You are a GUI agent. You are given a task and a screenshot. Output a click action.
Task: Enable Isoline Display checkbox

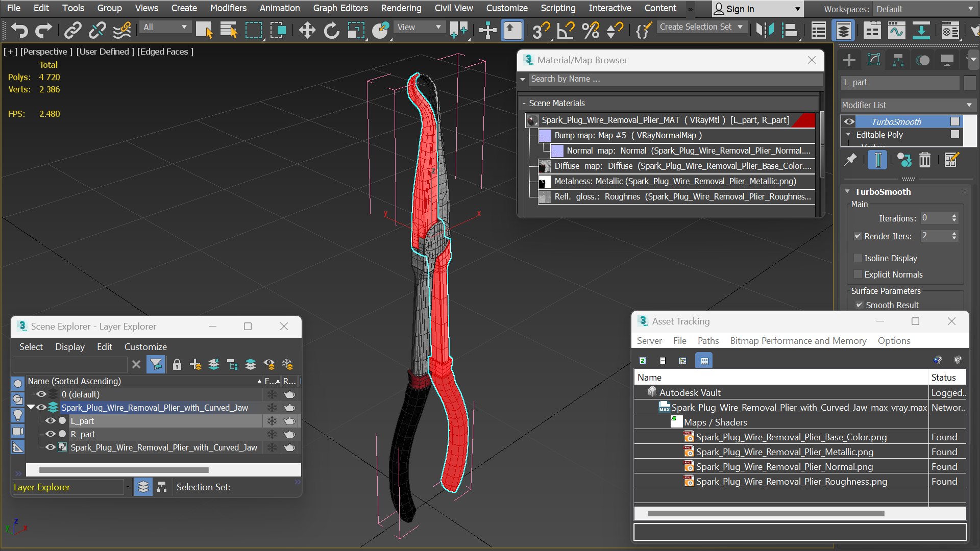tap(858, 258)
